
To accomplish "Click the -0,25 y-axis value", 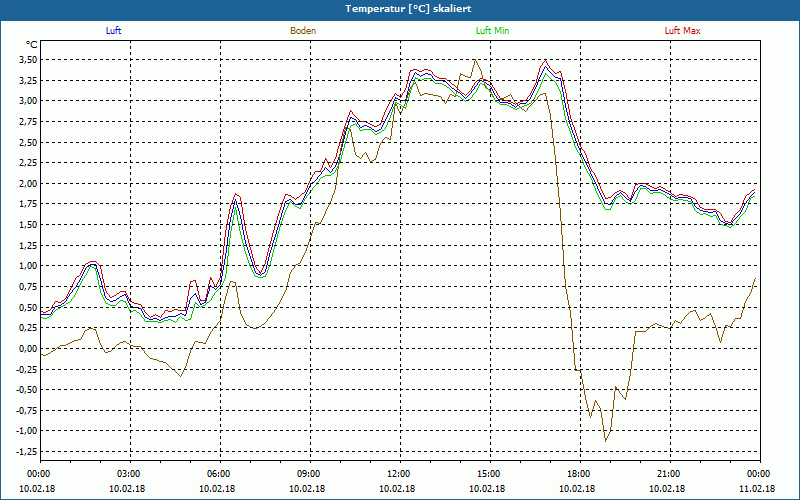I will click(26, 369).
